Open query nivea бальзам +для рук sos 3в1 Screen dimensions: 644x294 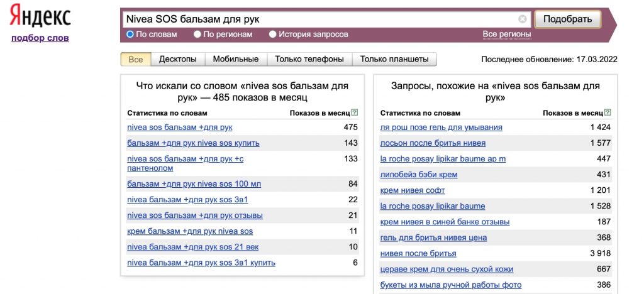[187, 200]
